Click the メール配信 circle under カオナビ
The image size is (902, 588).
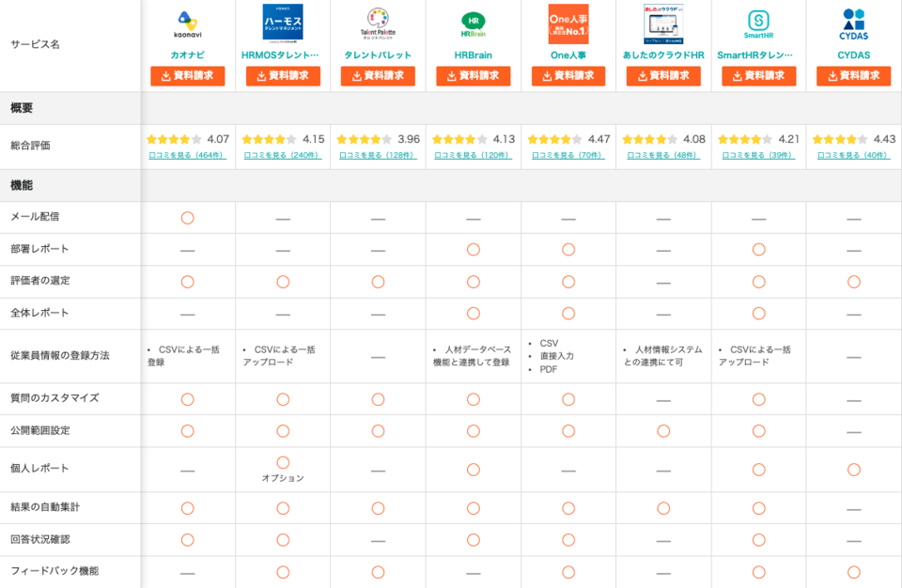187,217
